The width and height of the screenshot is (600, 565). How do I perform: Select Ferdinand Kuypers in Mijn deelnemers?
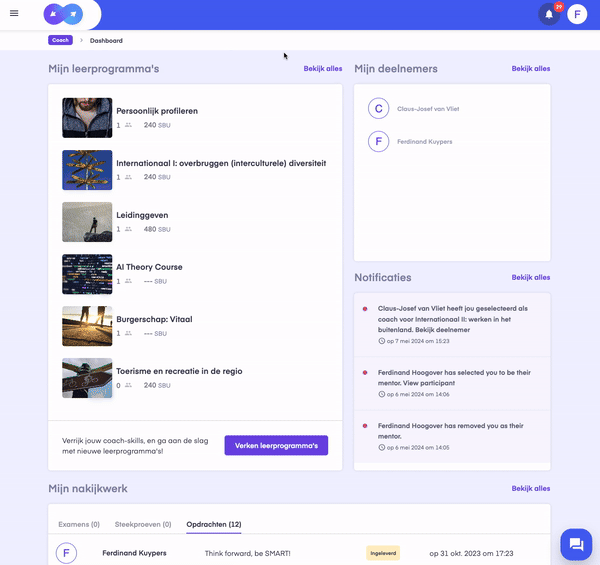pos(424,142)
